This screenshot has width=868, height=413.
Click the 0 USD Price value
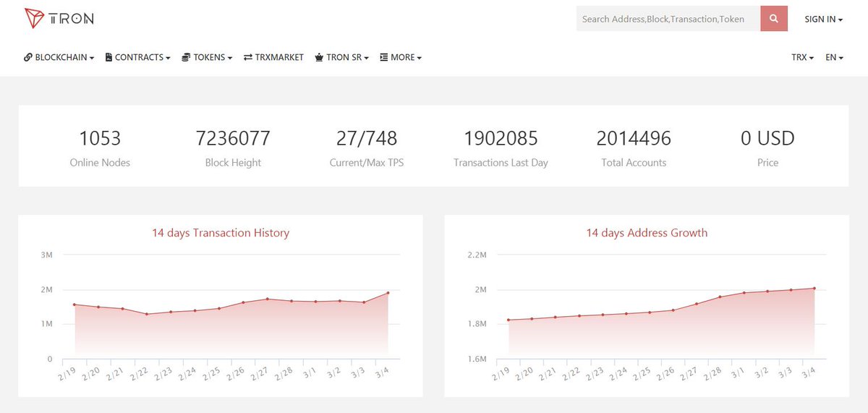pyautogui.click(x=767, y=137)
